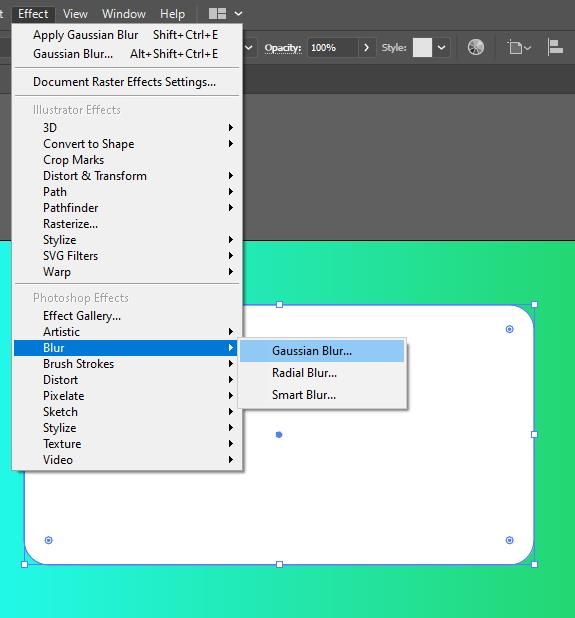Open the Window menu
This screenshot has width=575, height=618.
pos(124,14)
